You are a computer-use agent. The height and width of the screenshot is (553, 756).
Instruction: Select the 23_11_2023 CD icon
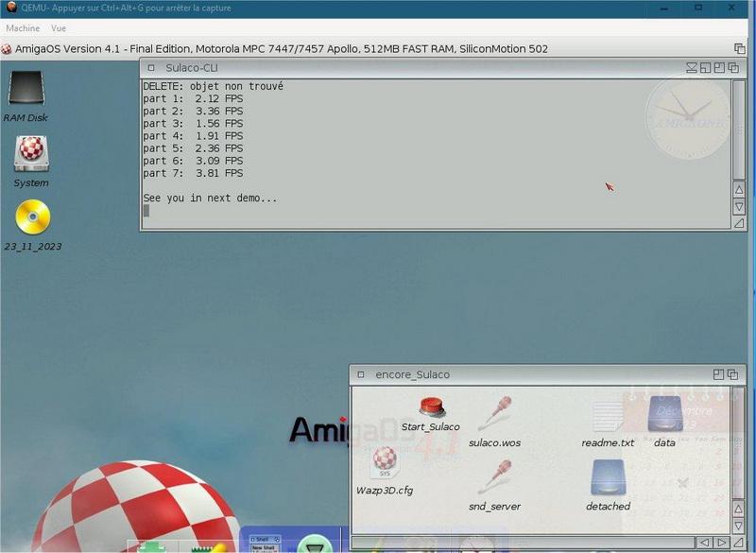click(x=32, y=217)
